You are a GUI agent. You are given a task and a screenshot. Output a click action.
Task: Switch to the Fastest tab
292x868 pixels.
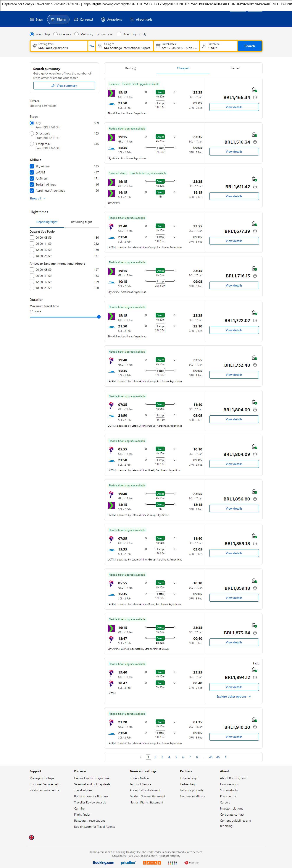(236, 68)
